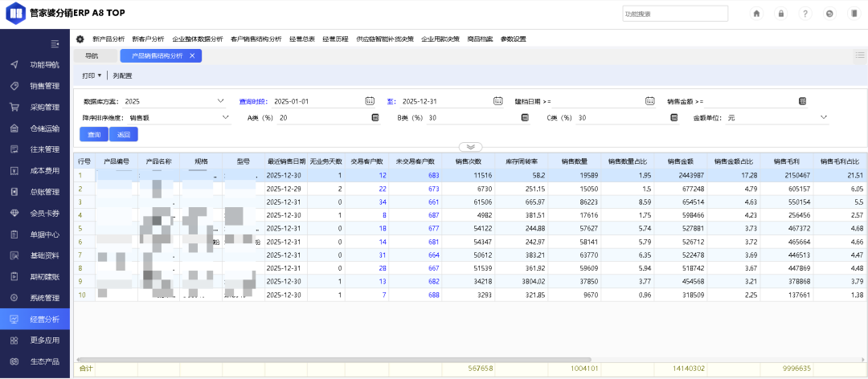868x379 pixels.
Task: Expand the 金额单位 dropdown showing 元
Action: pyautogui.click(x=823, y=117)
